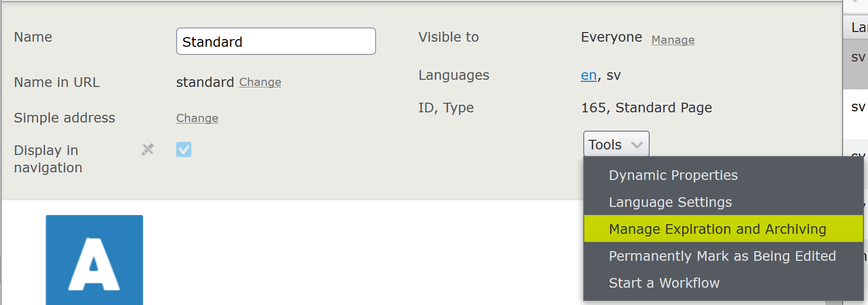868x305 pixels.
Task: Choose Language Settings in the Tools menu
Action: point(670,202)
